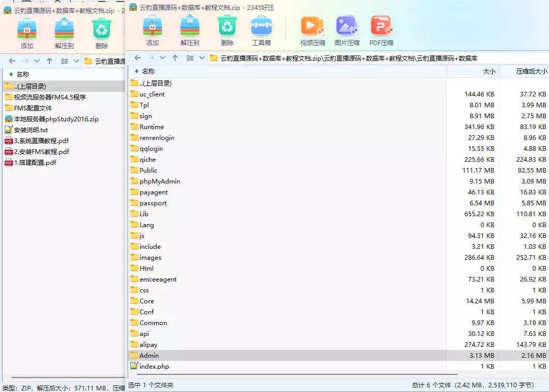Select the Admin folder row

click(x=338, y=355)
